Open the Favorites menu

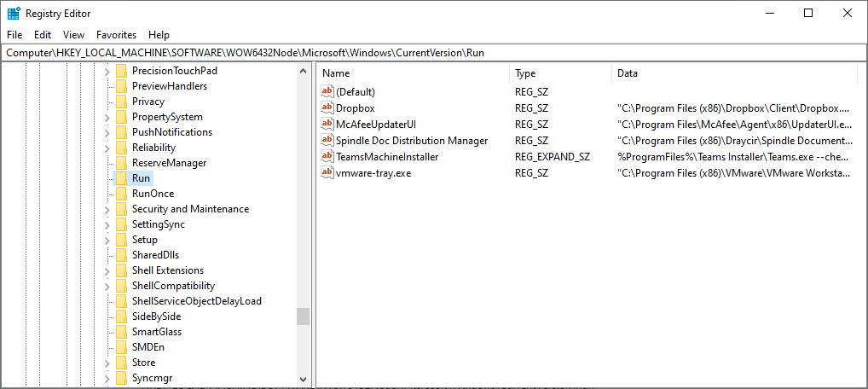point(116,35)
